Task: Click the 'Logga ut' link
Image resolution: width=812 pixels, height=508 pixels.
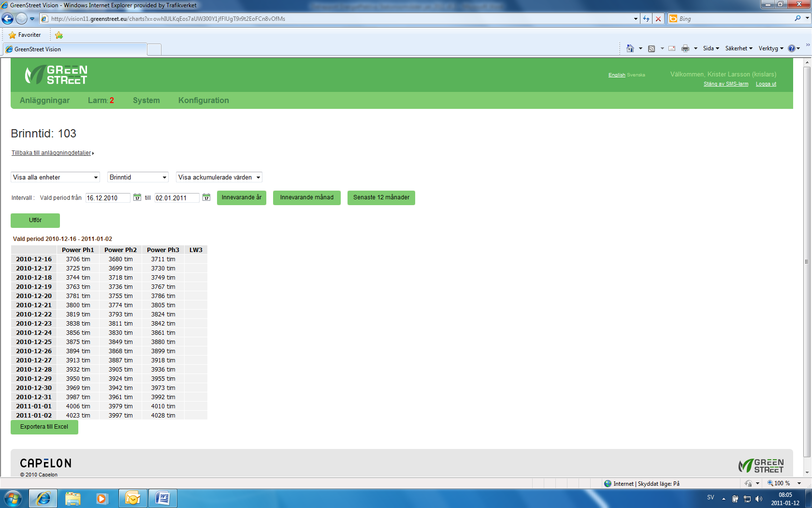Action: click(766, 84)
